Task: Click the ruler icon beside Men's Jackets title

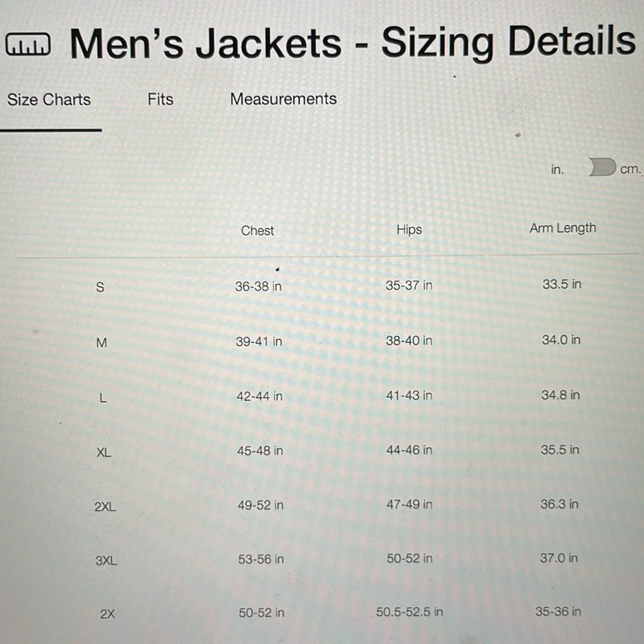Action: click(28, 44)
